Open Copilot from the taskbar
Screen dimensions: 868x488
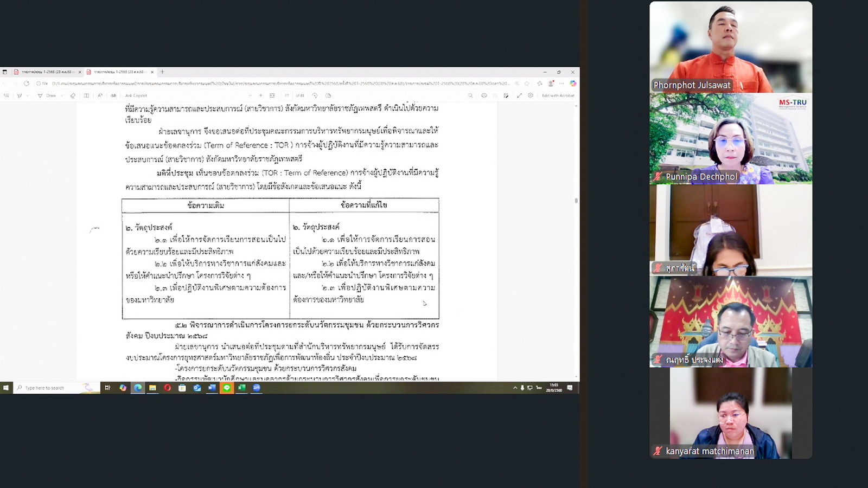[x=123, y=388]
